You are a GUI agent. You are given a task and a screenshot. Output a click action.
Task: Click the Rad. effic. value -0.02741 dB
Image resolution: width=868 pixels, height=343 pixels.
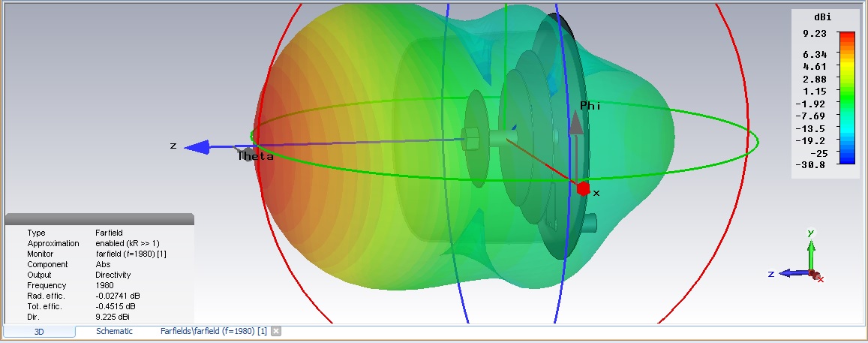pyautogui.click(x=117, y=296)
